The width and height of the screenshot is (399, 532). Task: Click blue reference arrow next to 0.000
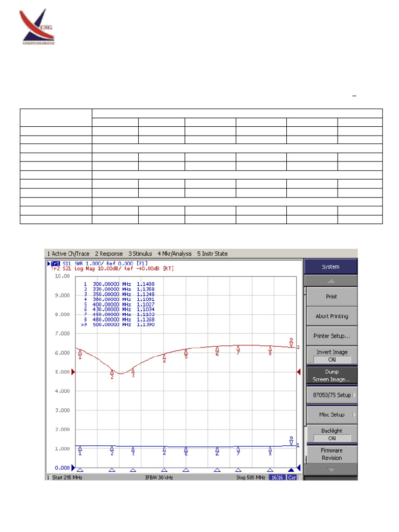point(73,468)
